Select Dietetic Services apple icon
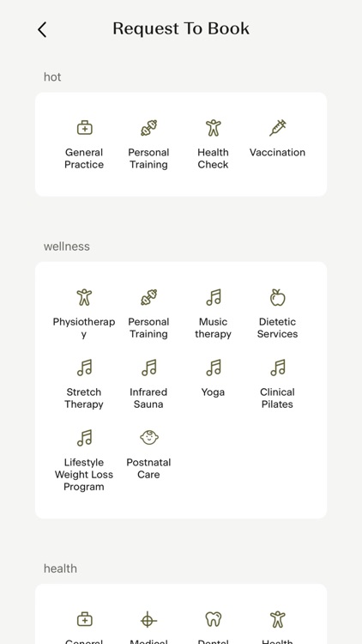Viewport: 362px width, 644px height. (278, 297)
